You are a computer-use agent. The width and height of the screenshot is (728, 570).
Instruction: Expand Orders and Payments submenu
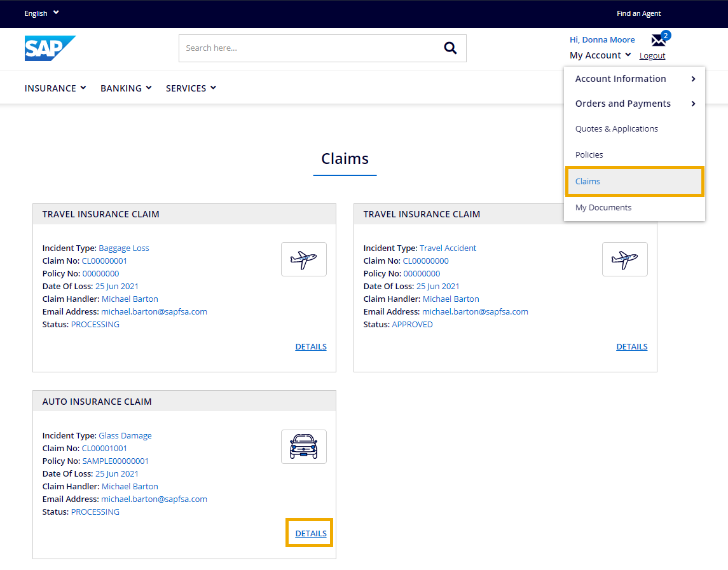tap(634, 104)
